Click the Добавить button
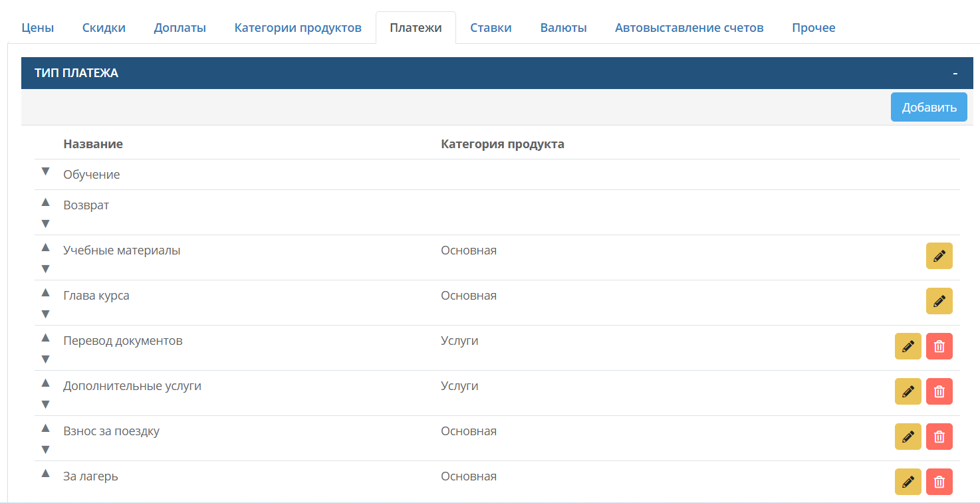The image size is (980, 503). click(929, 107)
